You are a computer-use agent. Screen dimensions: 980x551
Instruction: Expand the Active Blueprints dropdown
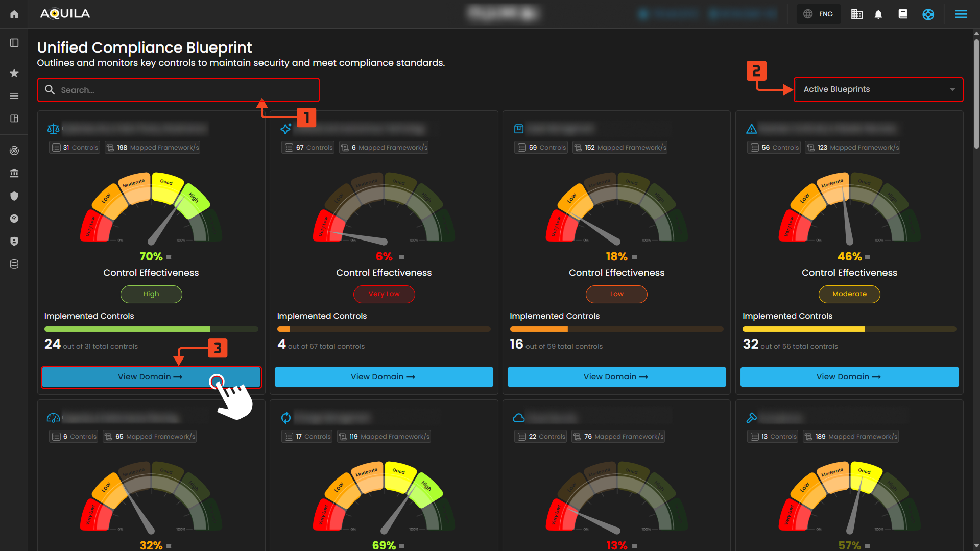[x=878, y=89]
